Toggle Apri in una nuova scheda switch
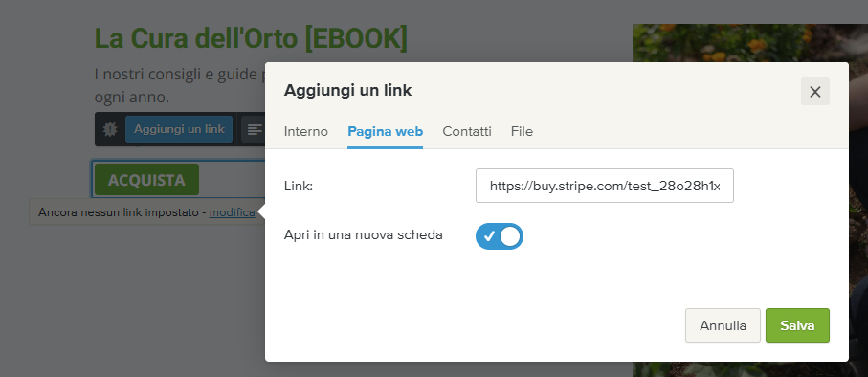Image resolution: width=868 pixels, height=377 pixels. (x=500, y=236)
